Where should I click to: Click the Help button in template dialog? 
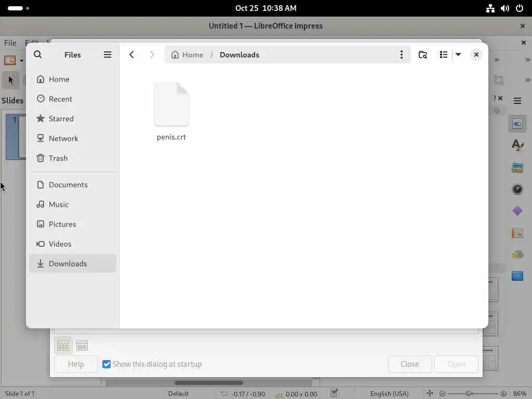tap(76, 364)
